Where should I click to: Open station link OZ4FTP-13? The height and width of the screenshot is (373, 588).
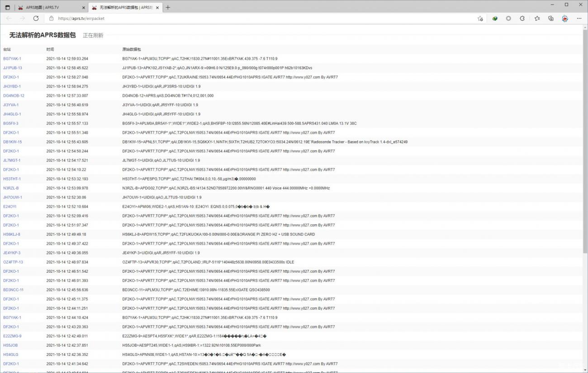click(x=13, y=262)
